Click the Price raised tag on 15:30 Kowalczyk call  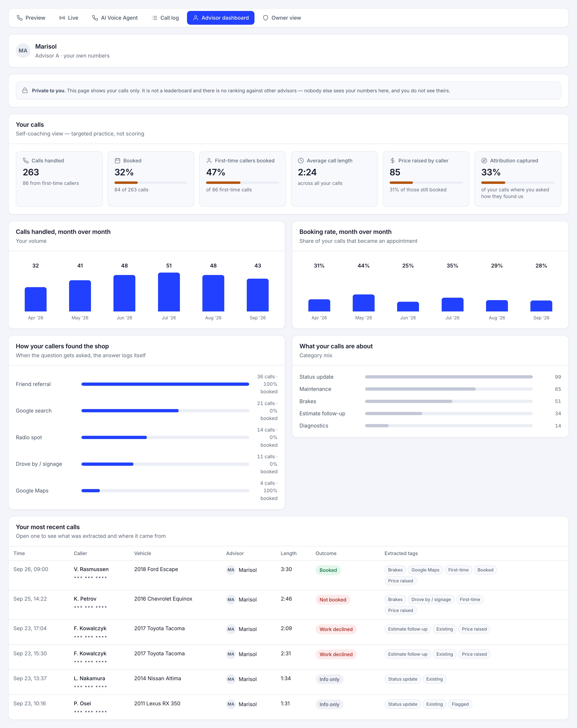pos(474,654)
